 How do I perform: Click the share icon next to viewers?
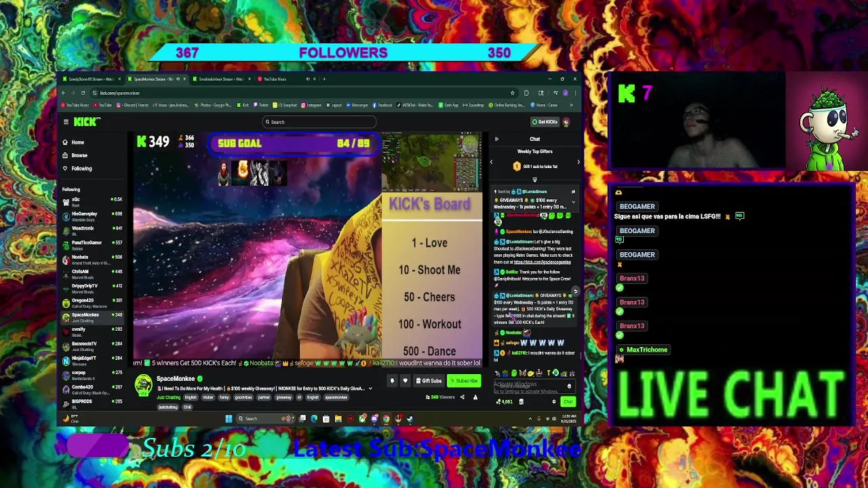click(x=462, y=397)
